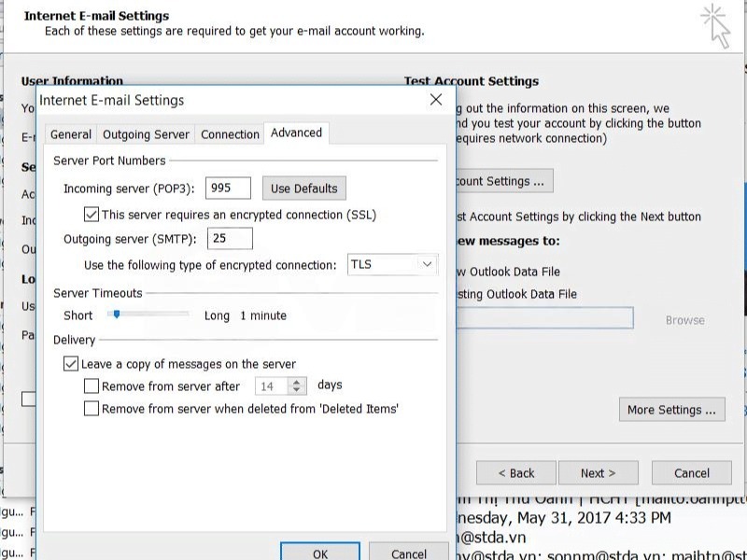Image resolution: width=747 pixels, height=560 pixels.
Task: Click the Incoming server POP3 port field
Action: pyautogui.click(x=228, y=188)
